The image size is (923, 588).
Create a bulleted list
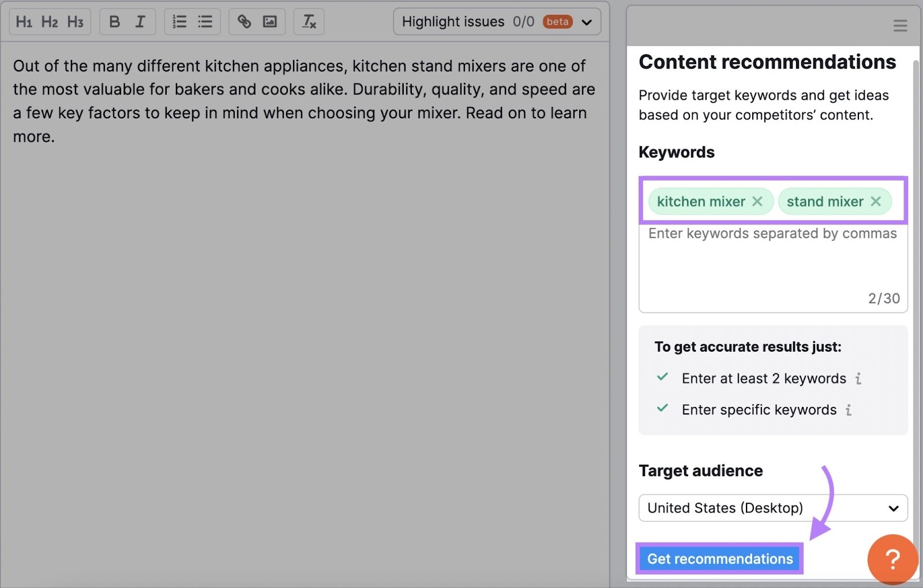coord(205,21)
